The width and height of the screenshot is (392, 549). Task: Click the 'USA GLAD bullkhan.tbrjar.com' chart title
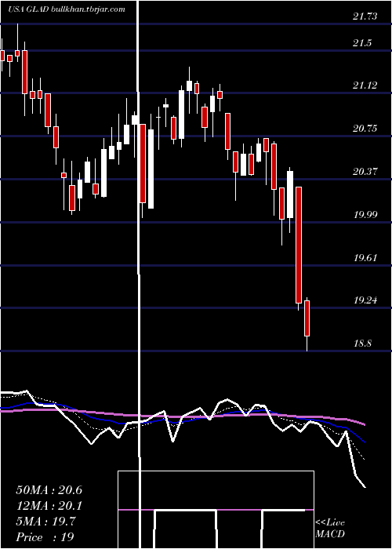(67, 9)
